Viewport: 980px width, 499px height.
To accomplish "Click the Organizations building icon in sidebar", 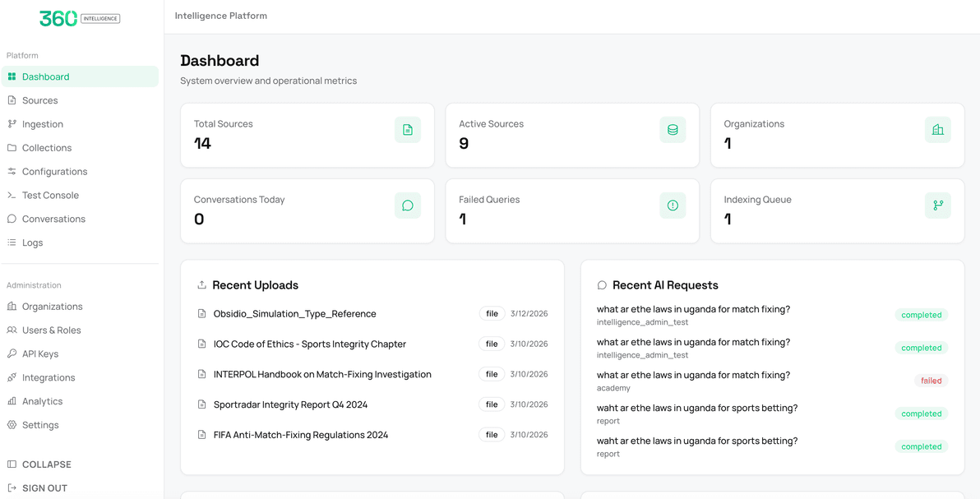I will tap(12, 307).
